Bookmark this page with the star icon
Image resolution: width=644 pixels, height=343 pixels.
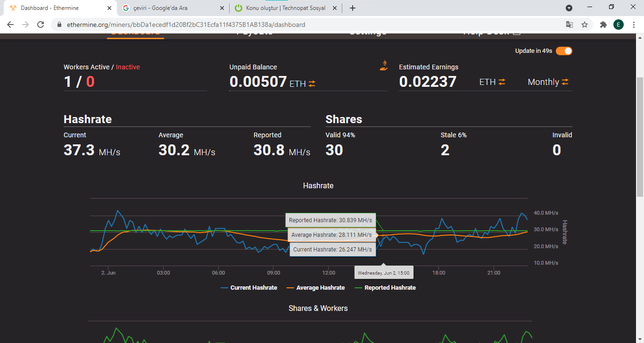click(585, 25)
